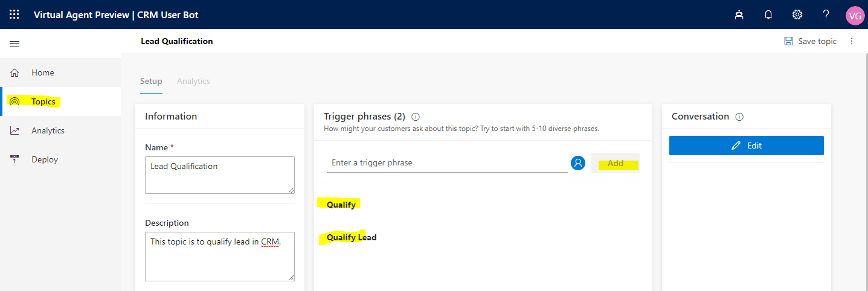This screenshot has width=868, height=291.
Task: Open the more options menu beside Save topic
Action: click(852, 41)
